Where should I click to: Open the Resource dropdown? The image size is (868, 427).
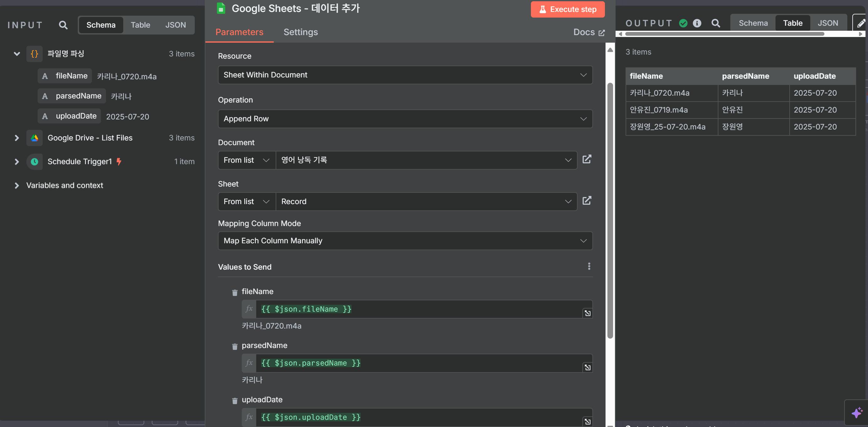[x=405, y=75]
